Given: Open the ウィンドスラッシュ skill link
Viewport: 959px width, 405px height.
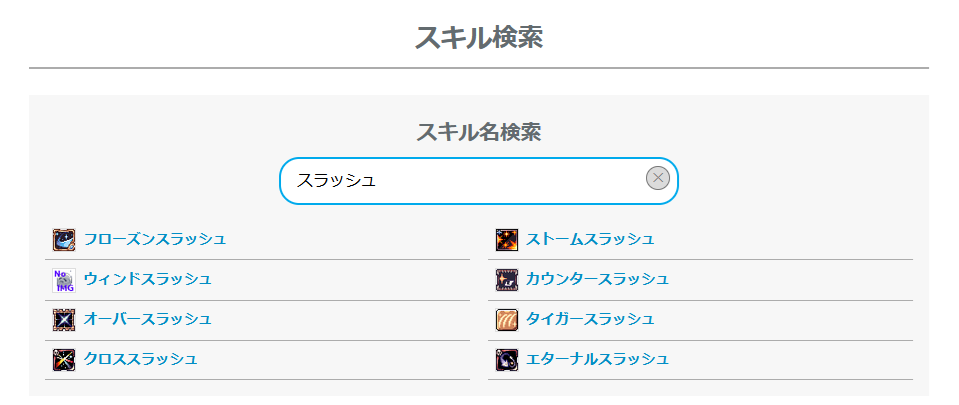Looking at the screenshot, I should click(x=148, y=279).
